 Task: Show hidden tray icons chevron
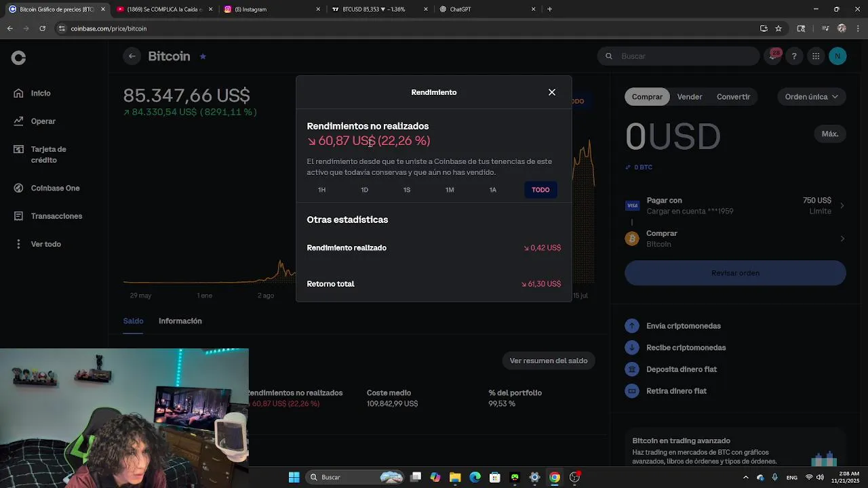746,477
